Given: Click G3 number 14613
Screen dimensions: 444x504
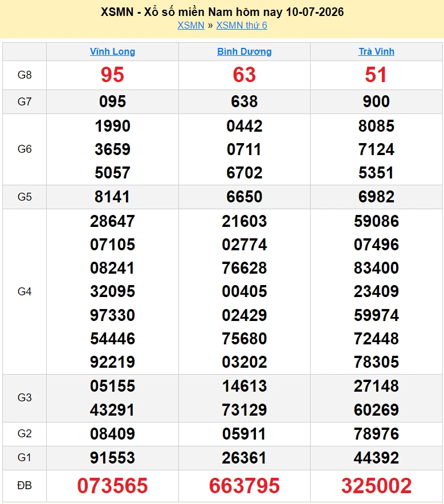Looking at the screenshot, I should point(245,386).
